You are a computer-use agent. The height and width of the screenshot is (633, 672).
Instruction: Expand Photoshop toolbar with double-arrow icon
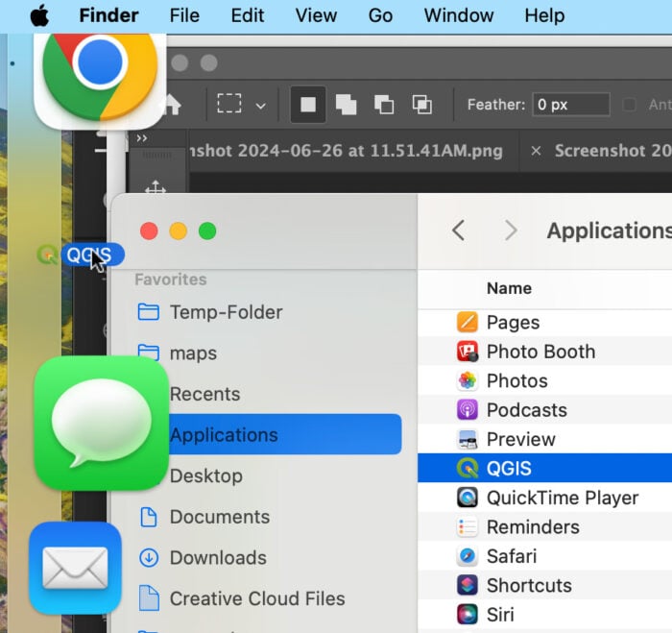[x=142, y=138]
